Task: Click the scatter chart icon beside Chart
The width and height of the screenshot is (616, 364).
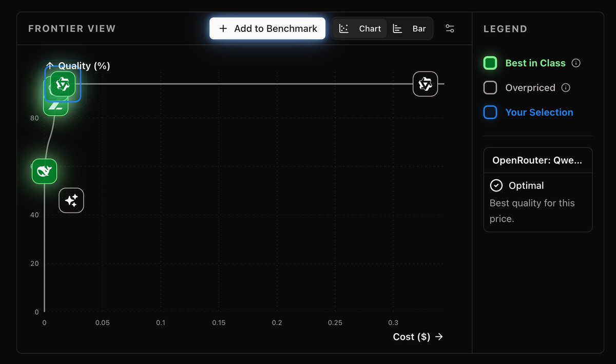Action: [x=344, y=29]
